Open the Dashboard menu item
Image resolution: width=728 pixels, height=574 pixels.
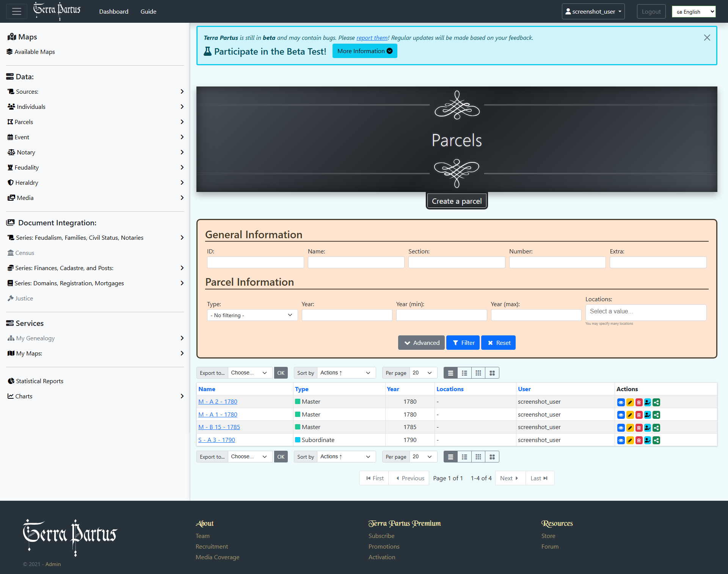coord(114,11)
